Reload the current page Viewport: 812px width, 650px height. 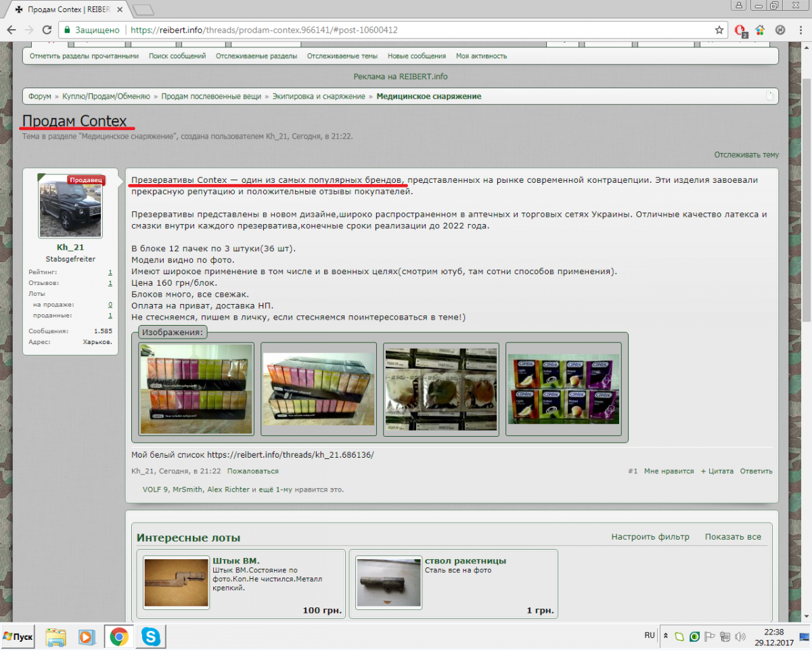[47, 30]
